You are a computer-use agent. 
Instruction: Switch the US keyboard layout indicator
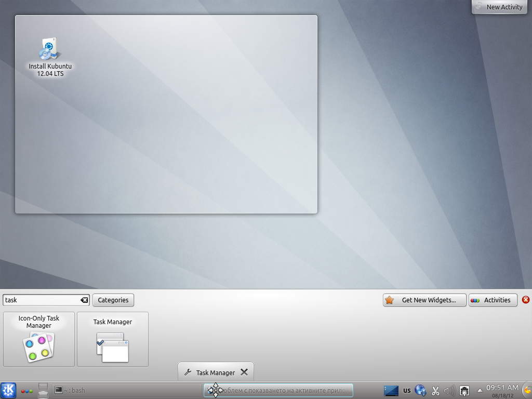[407, 391]
